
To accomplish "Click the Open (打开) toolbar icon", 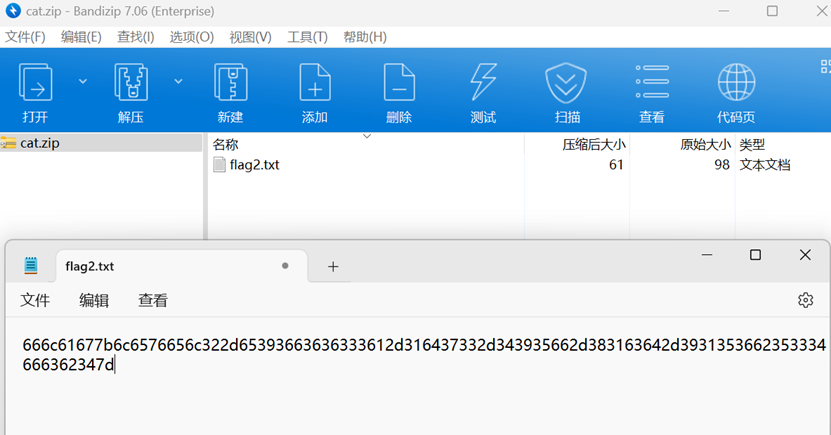I will [x=36, y=83].
